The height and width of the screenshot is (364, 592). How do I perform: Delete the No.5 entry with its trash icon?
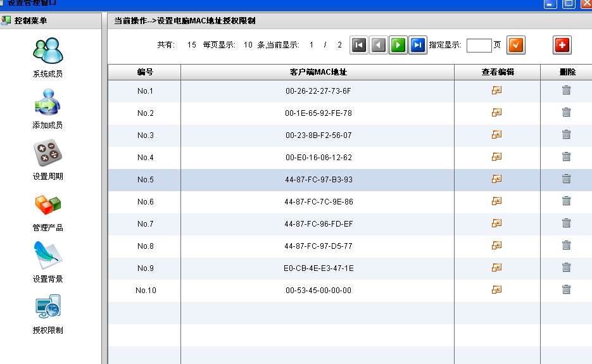[x=566, y=179]
